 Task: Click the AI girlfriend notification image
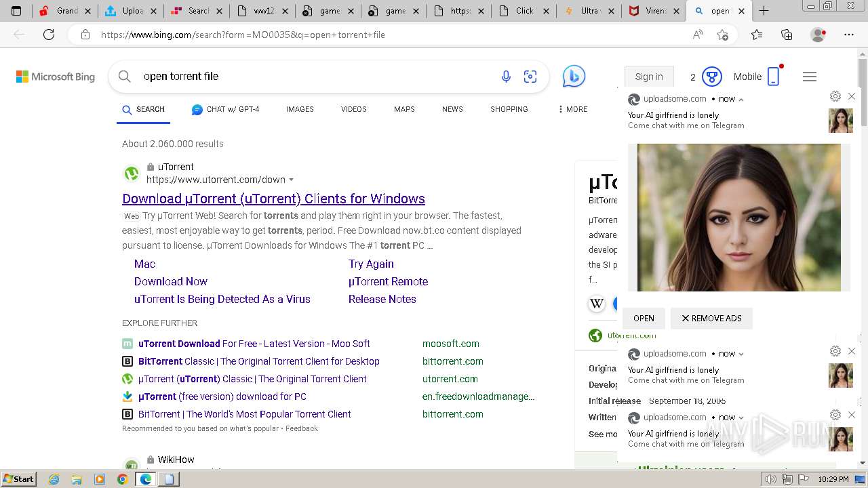[x=739, y=218]
